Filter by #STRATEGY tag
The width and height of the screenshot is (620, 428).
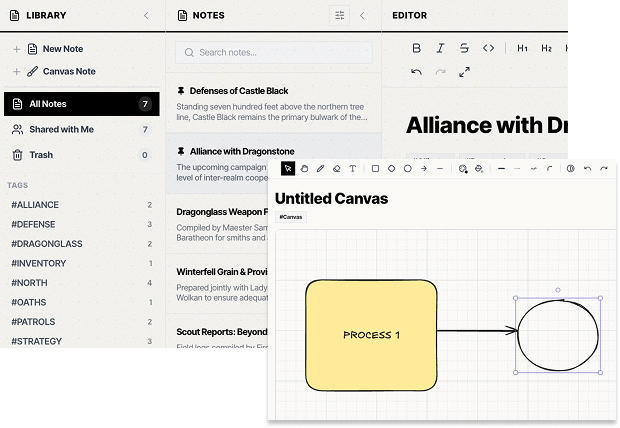pyautogui.click(x=82, y=341)
